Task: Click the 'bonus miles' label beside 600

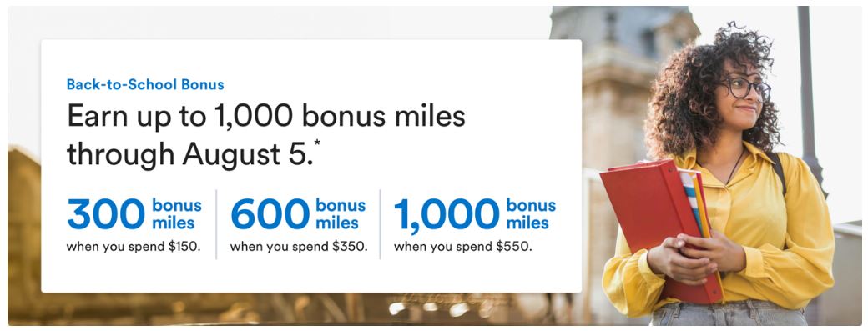Action: (x=341, y=213)
